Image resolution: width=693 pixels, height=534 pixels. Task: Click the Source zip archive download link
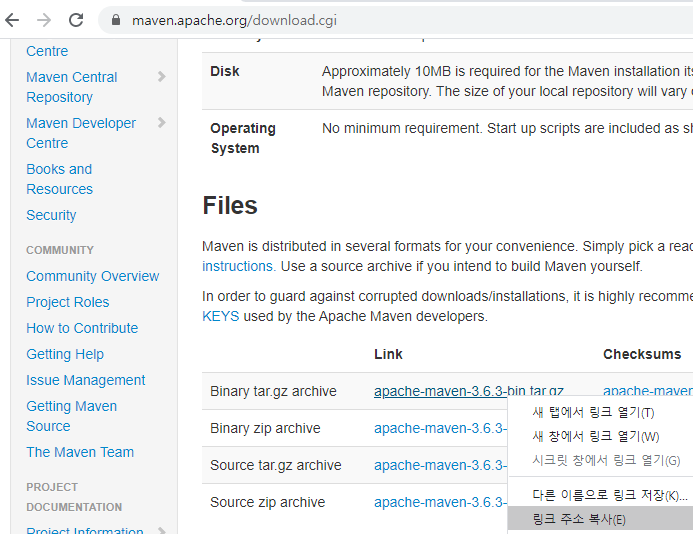[440, 503]
